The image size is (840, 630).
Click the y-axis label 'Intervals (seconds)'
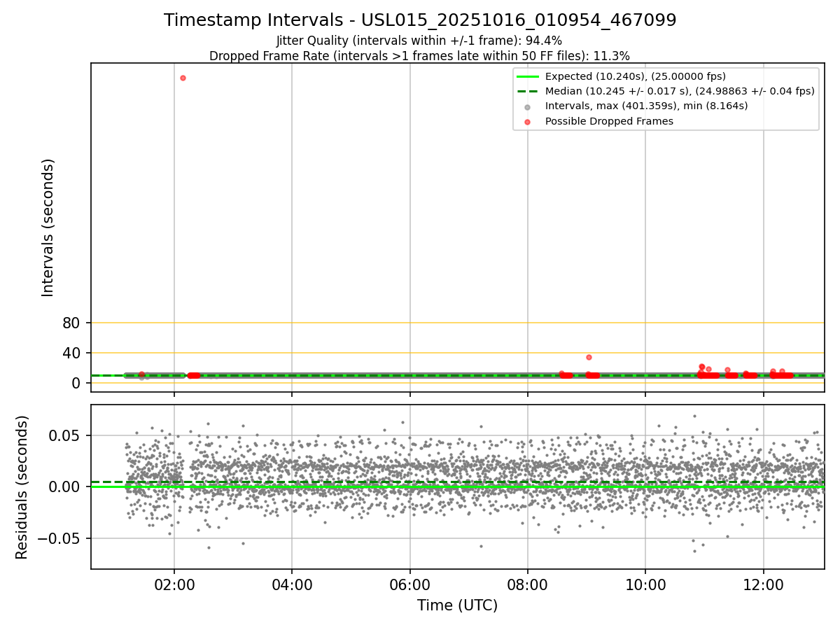pos(48,227)
